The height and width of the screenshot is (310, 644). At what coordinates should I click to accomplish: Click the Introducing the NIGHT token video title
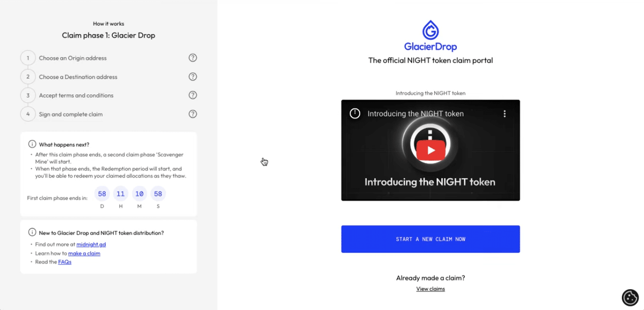point(415,114)
